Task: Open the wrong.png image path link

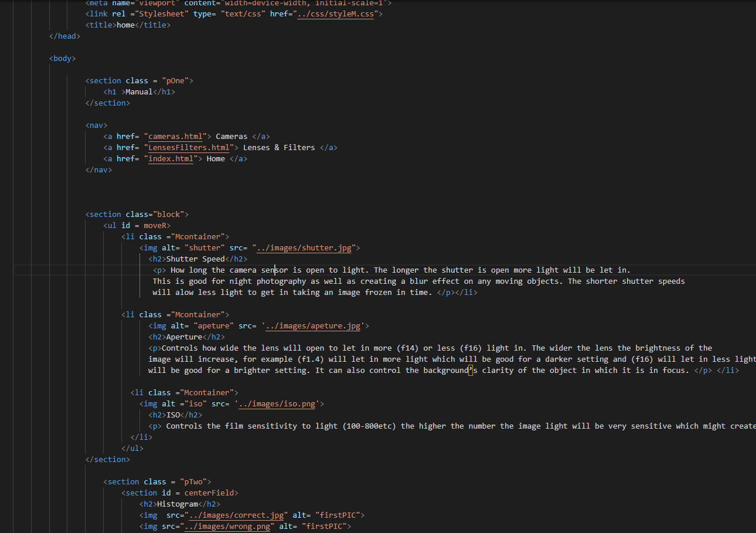Action: tap(227, 526)
